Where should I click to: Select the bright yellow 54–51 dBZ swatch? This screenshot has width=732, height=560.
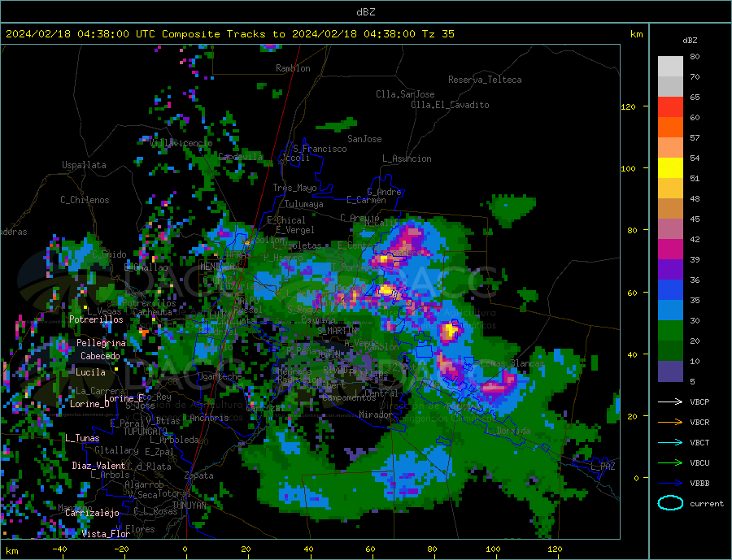pos(670,168)
